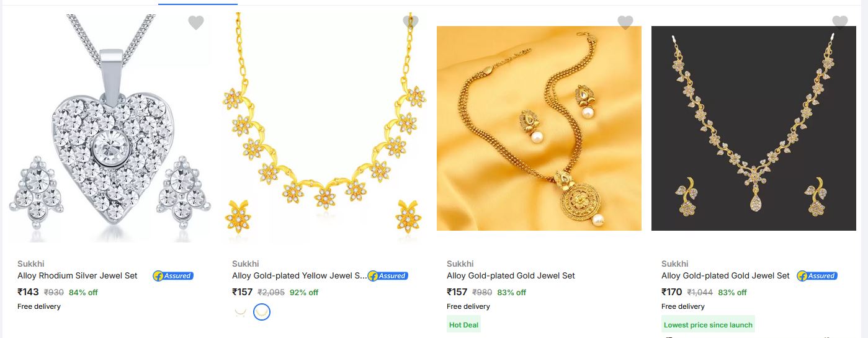Viewport: 868px width, 338px height.
Task: Open gold beaded pearl necklace image
Action: click(x=539, y=128)
